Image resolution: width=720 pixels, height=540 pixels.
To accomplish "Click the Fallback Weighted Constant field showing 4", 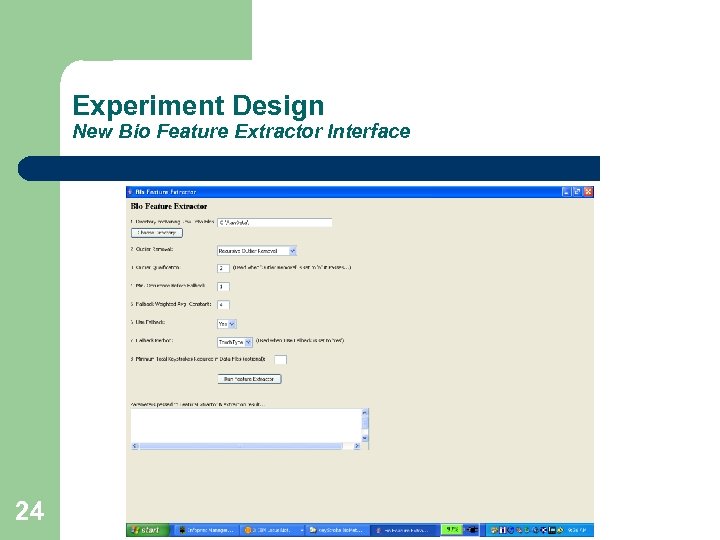I will pyautogui.click(x=223, y=305).
